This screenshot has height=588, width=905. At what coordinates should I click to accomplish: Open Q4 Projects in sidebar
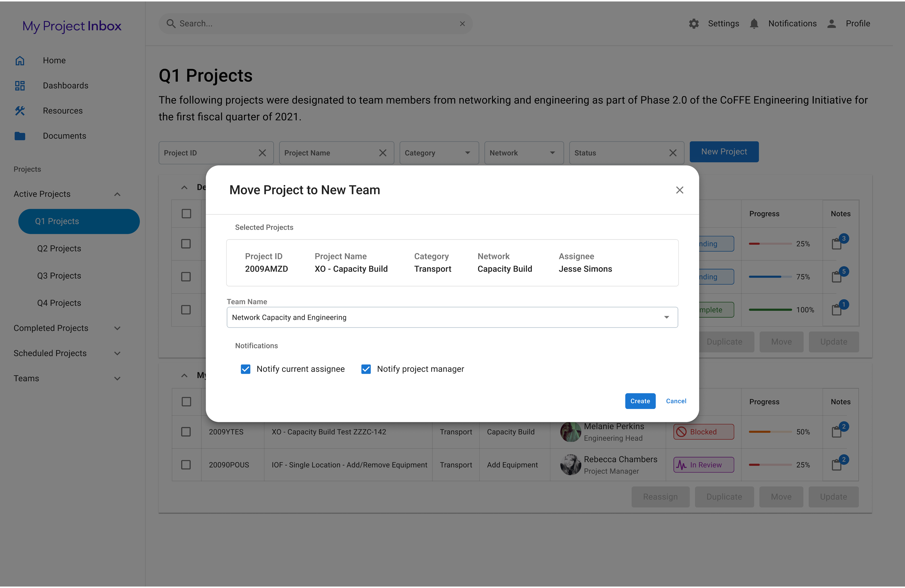point(59,303)
